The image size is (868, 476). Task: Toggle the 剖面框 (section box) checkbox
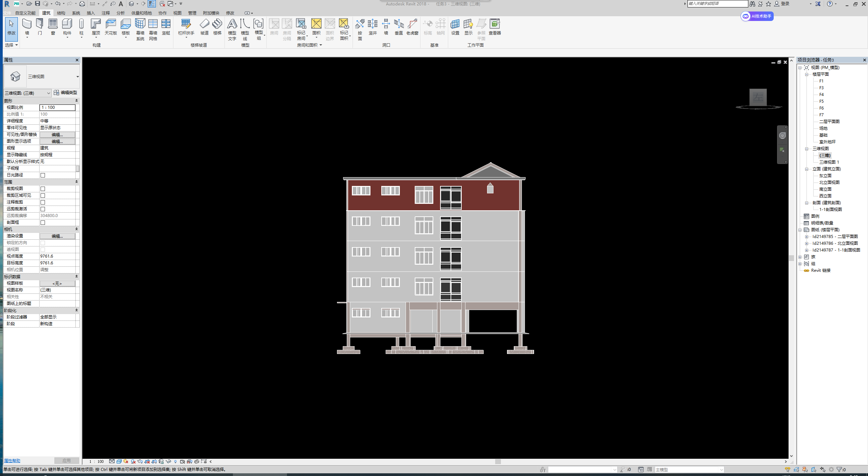[x=43, y=222]
